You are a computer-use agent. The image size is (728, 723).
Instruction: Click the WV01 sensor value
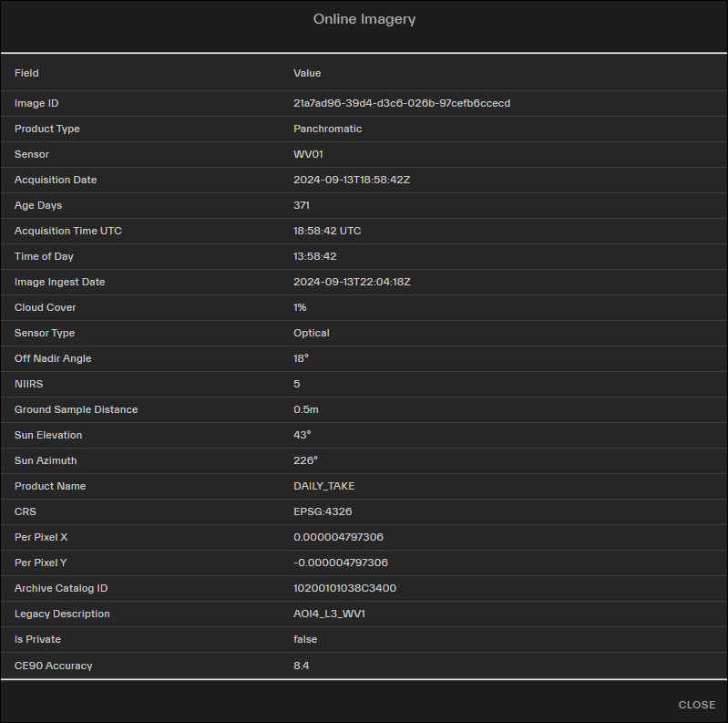(308, 154)
